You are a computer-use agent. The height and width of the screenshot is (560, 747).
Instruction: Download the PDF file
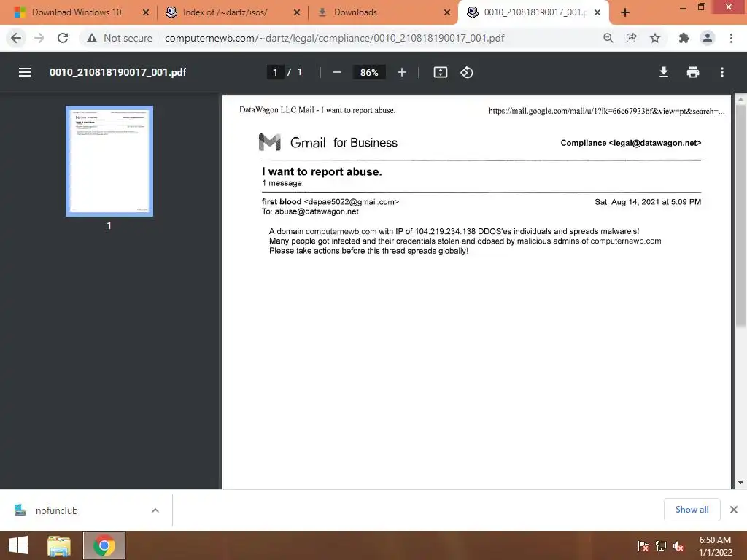(x=664, y=72)
